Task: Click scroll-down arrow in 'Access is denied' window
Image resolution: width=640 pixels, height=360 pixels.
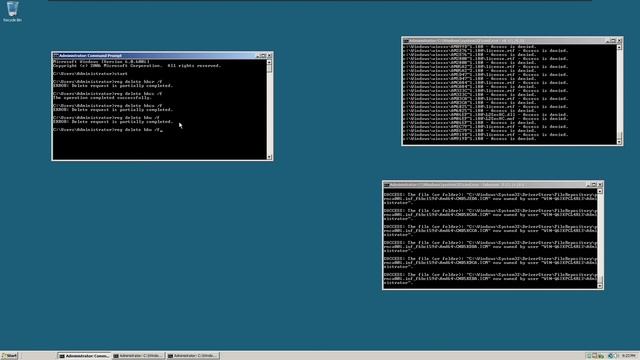Action: click(619, 142)
